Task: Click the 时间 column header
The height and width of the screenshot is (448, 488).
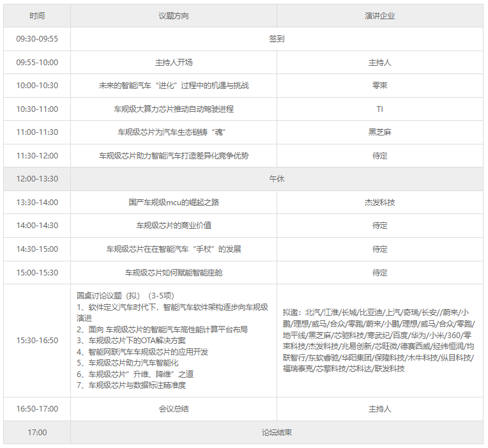Action: point(37,15)
